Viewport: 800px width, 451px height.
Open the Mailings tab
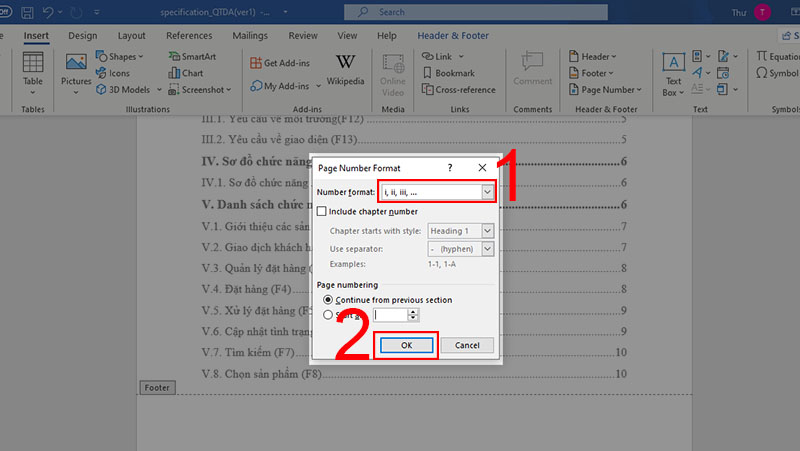pos(249,36)
